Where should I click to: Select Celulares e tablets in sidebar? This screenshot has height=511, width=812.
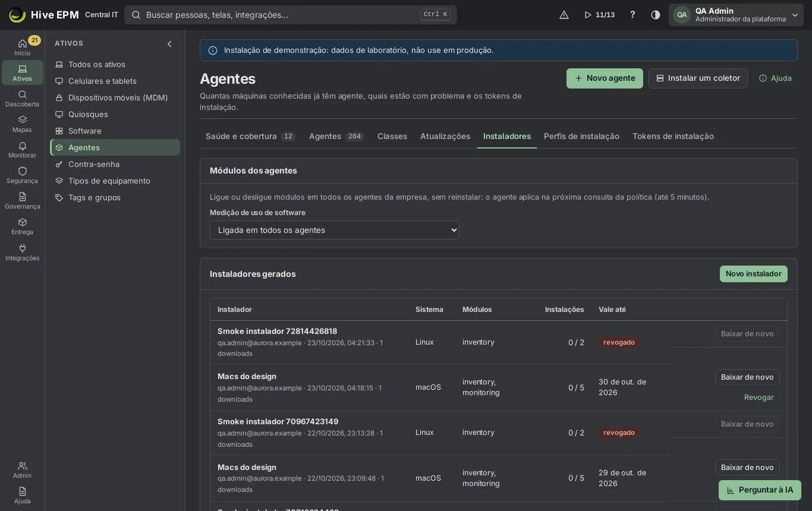tap(115, 81)
